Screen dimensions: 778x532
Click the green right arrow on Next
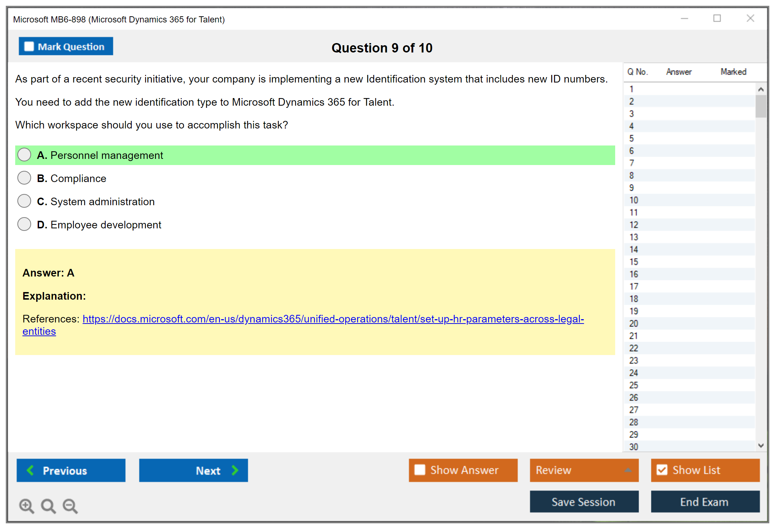pos(235,470)
